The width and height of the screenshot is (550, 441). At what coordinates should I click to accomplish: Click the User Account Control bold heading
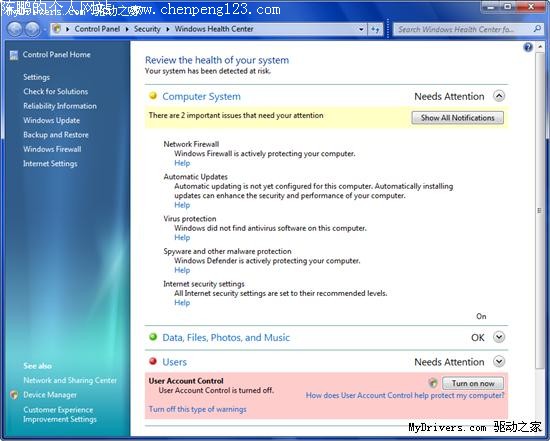[186, 381]
